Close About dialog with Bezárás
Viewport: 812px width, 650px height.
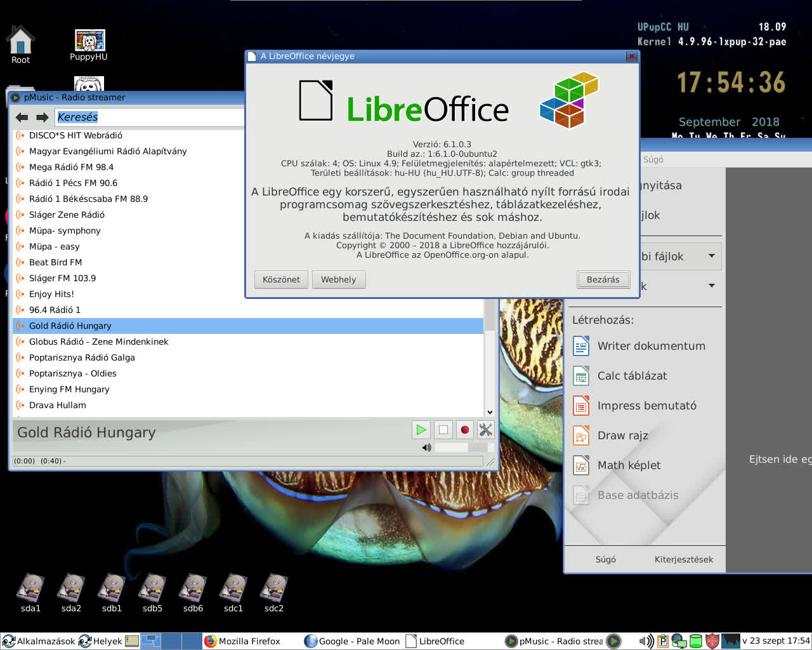point(603,279)
